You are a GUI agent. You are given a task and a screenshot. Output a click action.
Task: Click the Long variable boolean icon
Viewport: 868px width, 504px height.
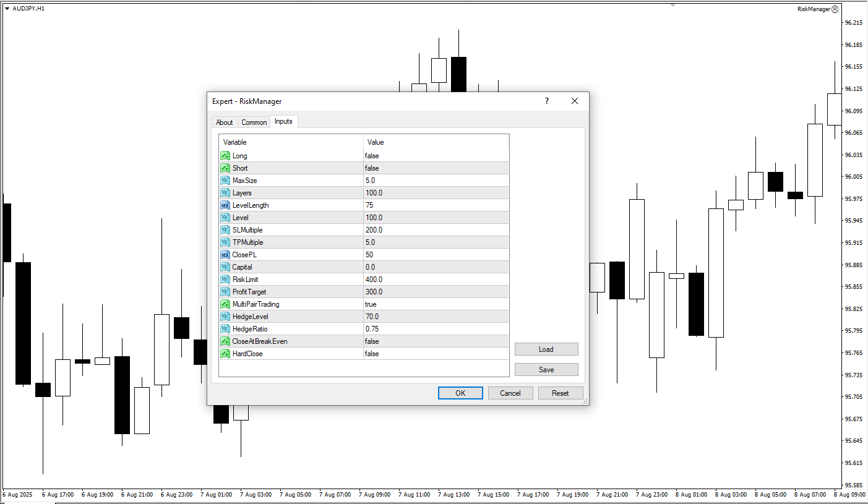(x=225, y=156)
